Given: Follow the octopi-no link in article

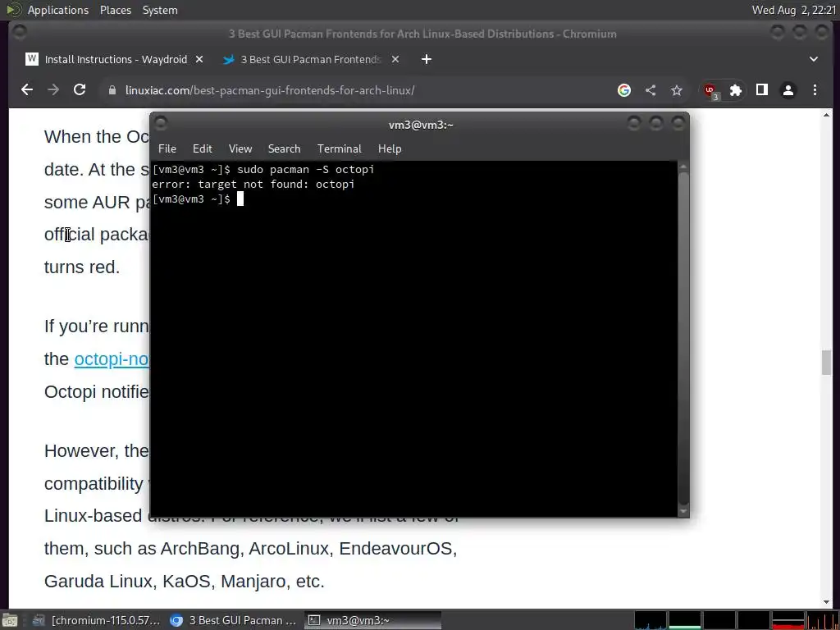Looking at the screenshot, I should (112, 359).
